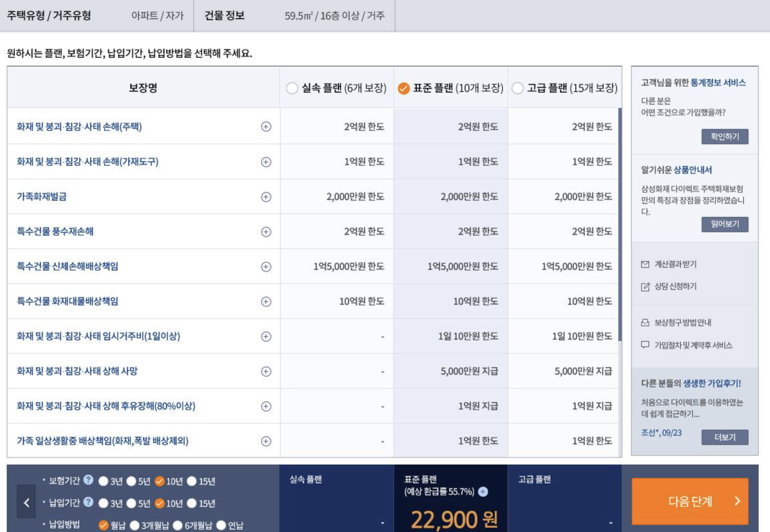Click 읽어보기 product guide button
770x532 pixels.
tap(724, 224)
